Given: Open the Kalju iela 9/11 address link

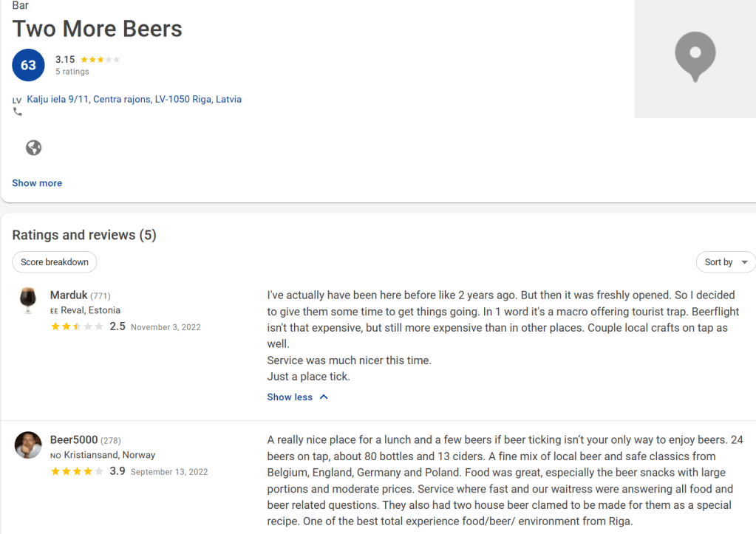Looking at the screenshot, I should pos(134,99).
